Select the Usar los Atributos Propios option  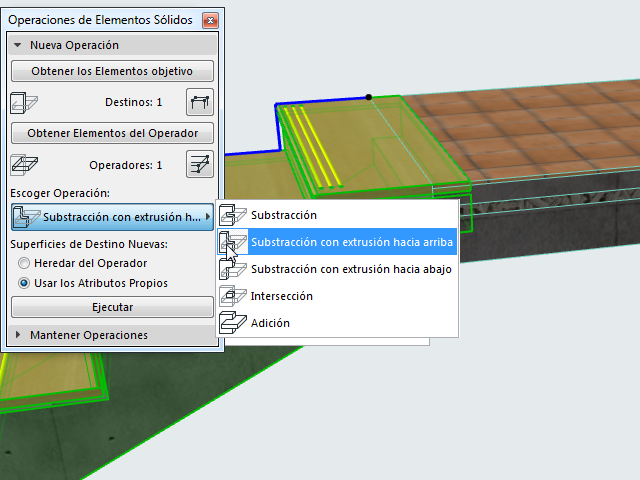tap(93, 283)
